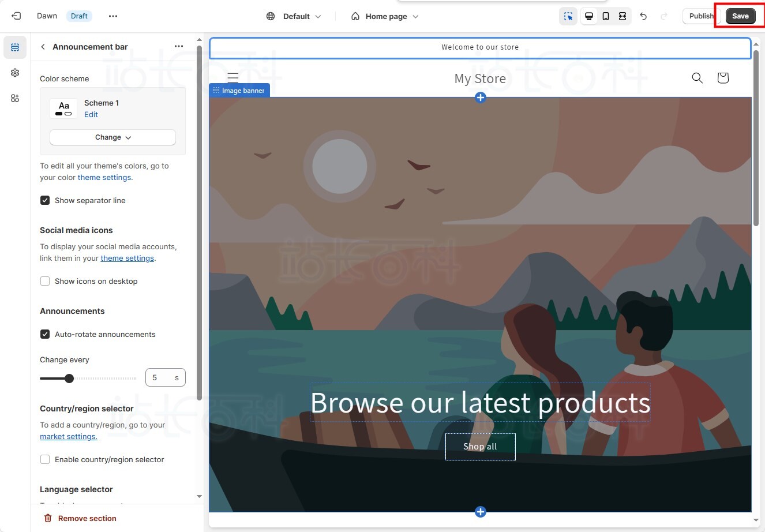Open the Sections sidebar icon
The height and width of the screenshot is (532, 765).
[15, 47]
